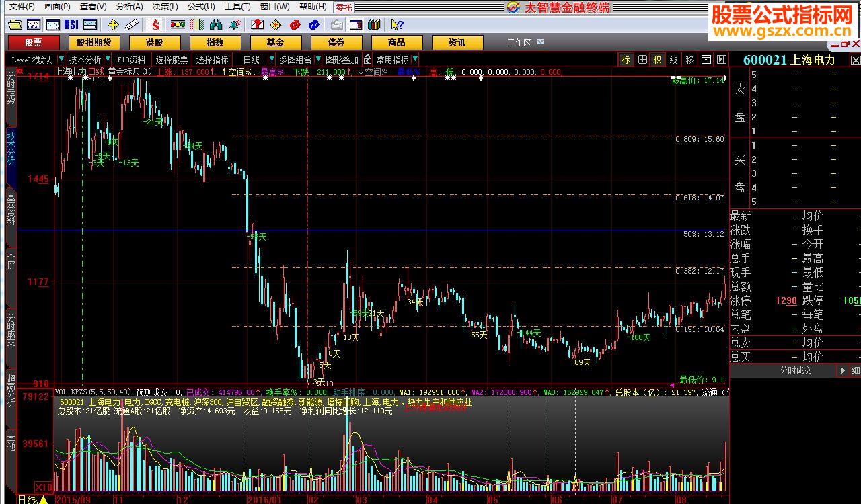The width and height of the screenshot is (861, 504).
Task: Click the red round info icon
Action: point(295,25)
